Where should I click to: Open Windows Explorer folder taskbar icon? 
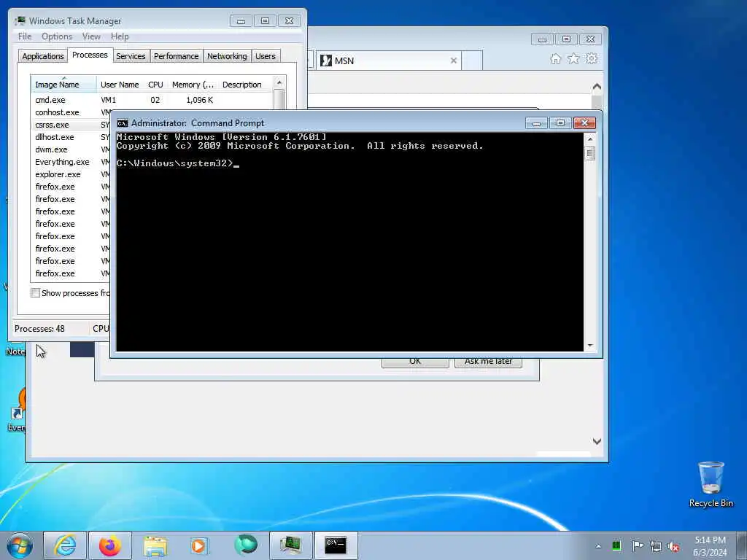click(155, 545)
